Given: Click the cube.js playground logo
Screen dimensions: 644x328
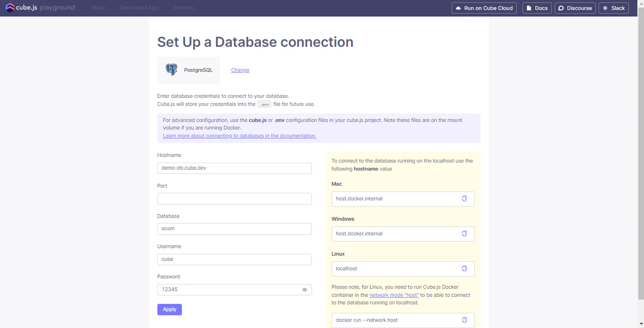Looking at the screenshot, I should pyautogui.click(x=40, y=8).
